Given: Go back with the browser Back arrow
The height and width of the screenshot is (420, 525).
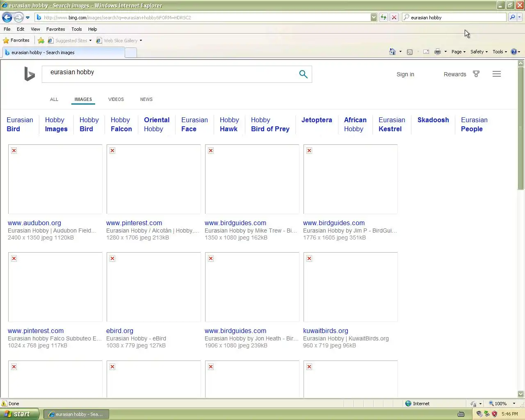Looking at the screenshot, I should [x=7, y=17].
